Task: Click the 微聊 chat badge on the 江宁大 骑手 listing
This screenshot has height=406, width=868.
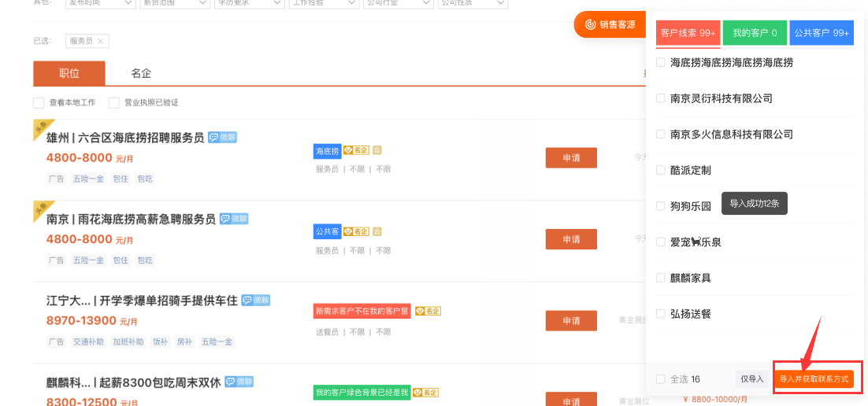Action: (x=256, y=301)
